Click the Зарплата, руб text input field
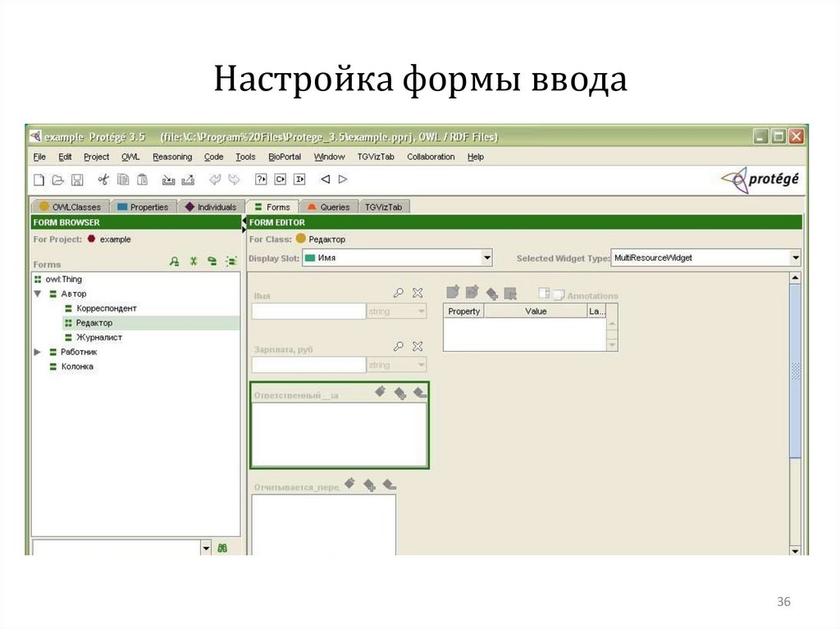Screen dimensions: 840x629 pos(309,365)
